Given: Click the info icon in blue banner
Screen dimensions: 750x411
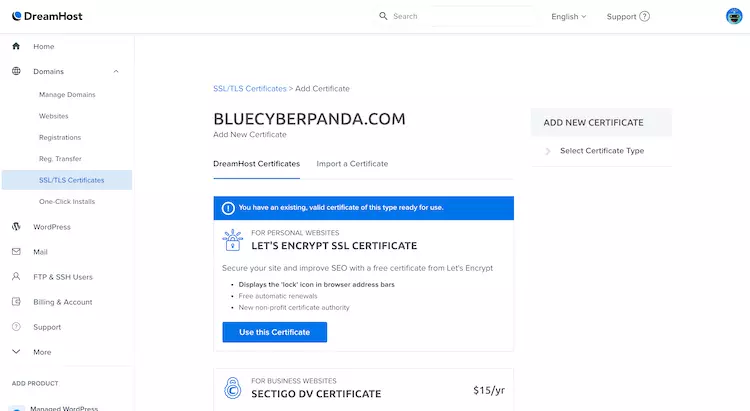Looking at the screenshot, I should point(228,208).
